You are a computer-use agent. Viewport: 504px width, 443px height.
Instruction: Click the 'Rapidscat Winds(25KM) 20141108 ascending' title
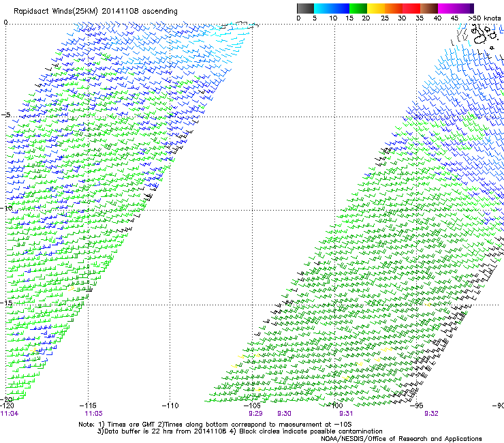[x=95, y=12]
